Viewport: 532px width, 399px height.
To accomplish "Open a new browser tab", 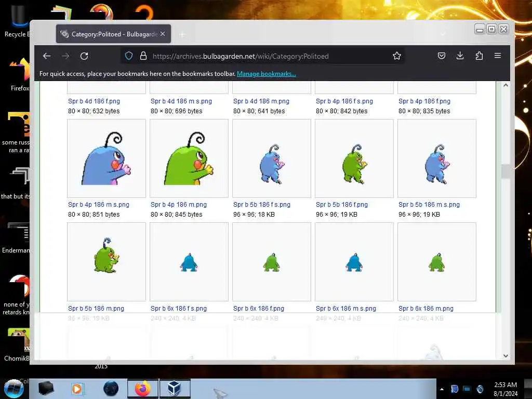I will (x=182, y=34).
